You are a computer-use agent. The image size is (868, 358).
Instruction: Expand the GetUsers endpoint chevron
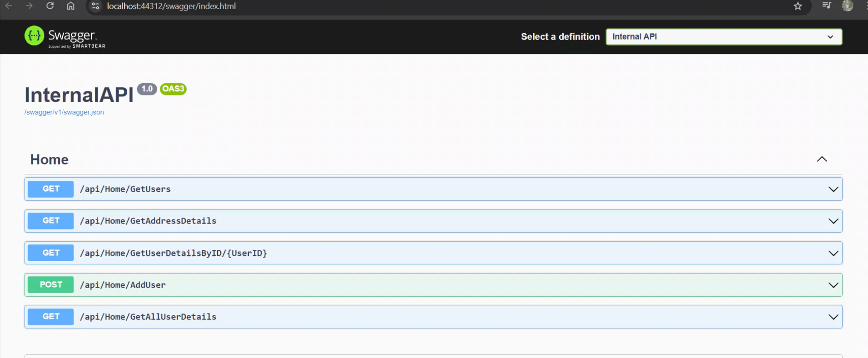833,189
